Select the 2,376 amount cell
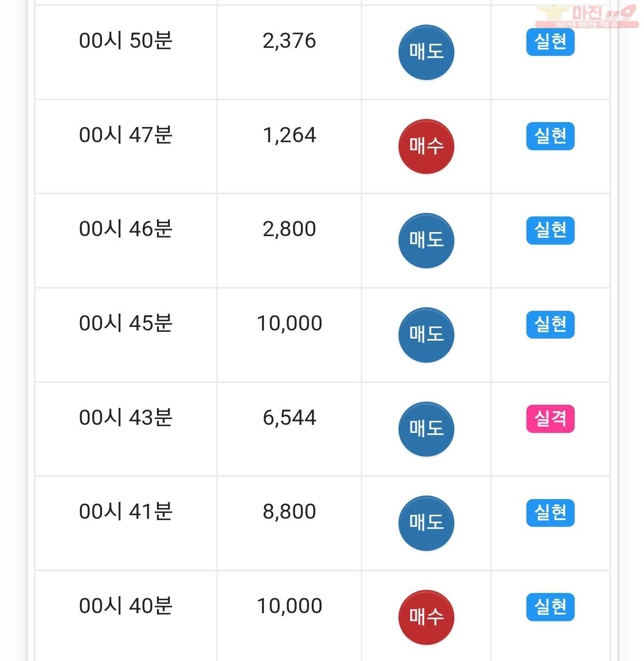The image size is (644, 661). [x=289, y=52]
